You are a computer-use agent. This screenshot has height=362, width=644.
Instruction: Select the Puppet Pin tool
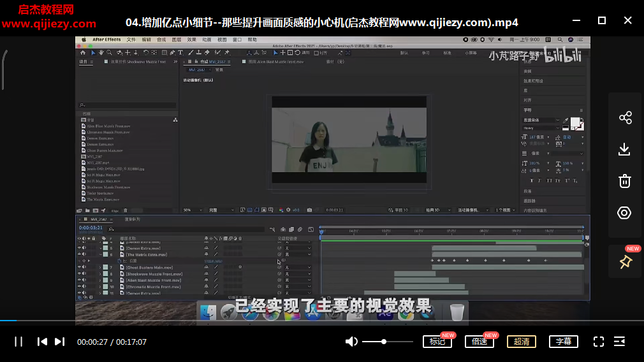227,52
